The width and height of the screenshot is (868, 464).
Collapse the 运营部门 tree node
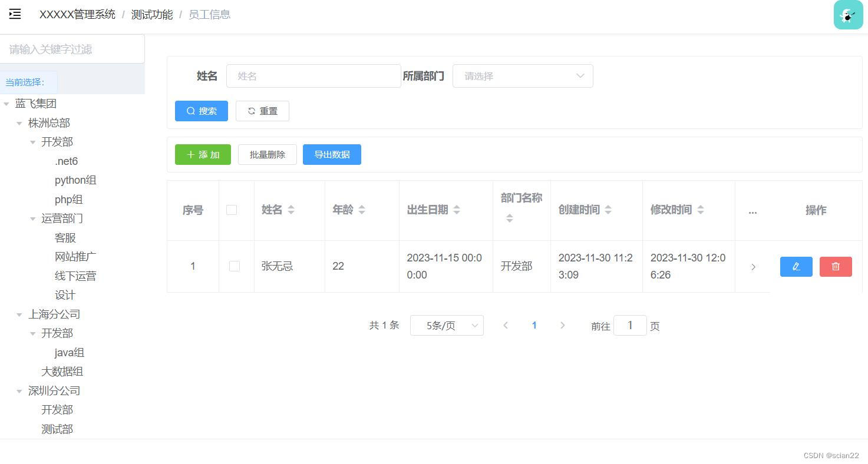point(33,218)
